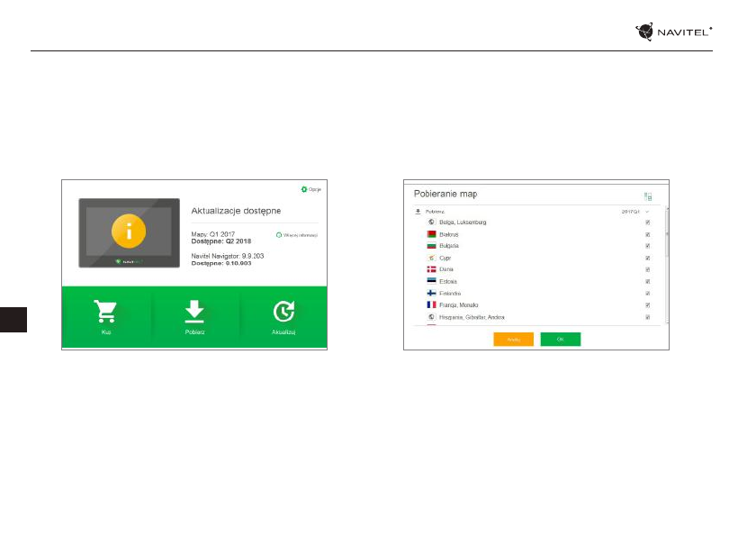Click the Aktualizuj refresh clock icon
Screen dimensions: 756x536
(283, 311)
